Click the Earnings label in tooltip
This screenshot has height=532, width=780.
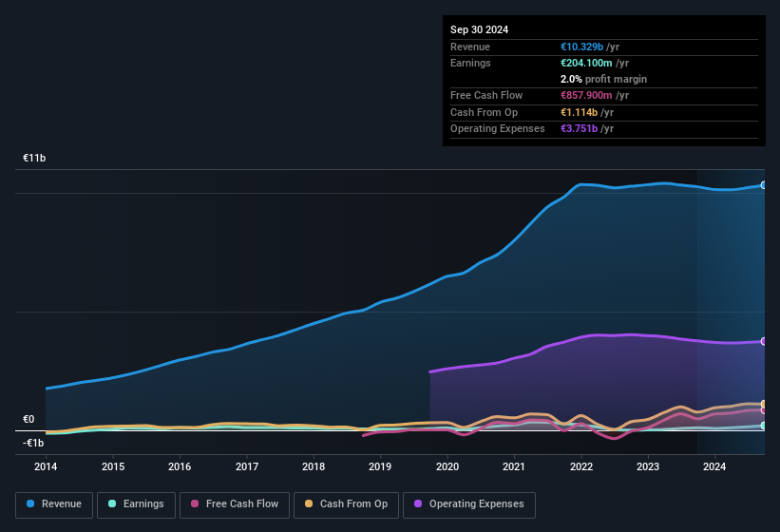(x=470, y=63)
